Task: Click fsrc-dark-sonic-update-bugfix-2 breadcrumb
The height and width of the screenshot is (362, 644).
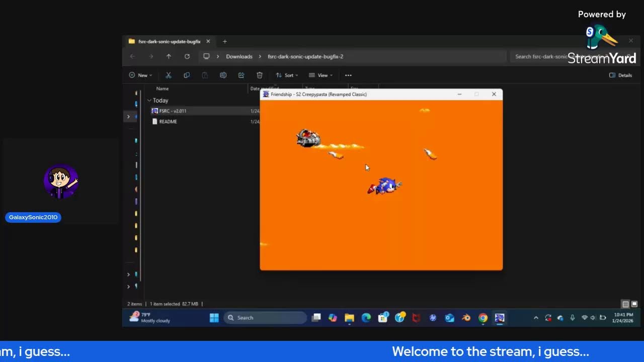Action: [305, 56]
